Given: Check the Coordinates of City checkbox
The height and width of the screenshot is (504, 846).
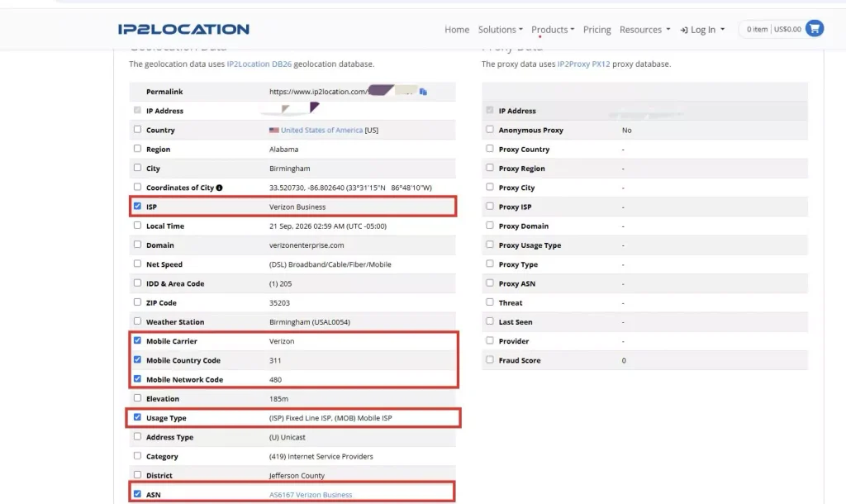Looking at the screenshot, I should (138, 187).
